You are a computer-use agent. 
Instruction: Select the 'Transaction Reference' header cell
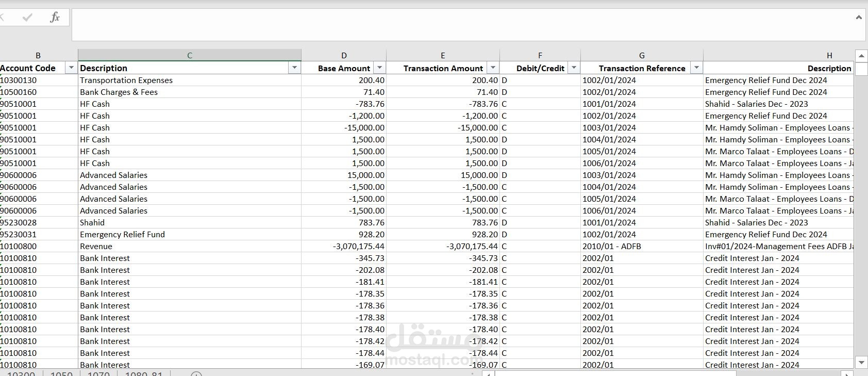[x=642, y=68]
